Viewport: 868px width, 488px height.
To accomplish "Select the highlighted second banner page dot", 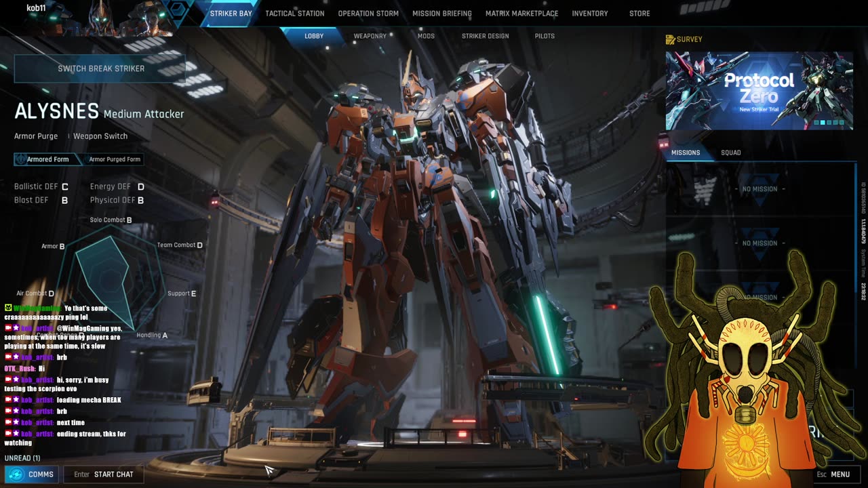I will tap(823, 123).
